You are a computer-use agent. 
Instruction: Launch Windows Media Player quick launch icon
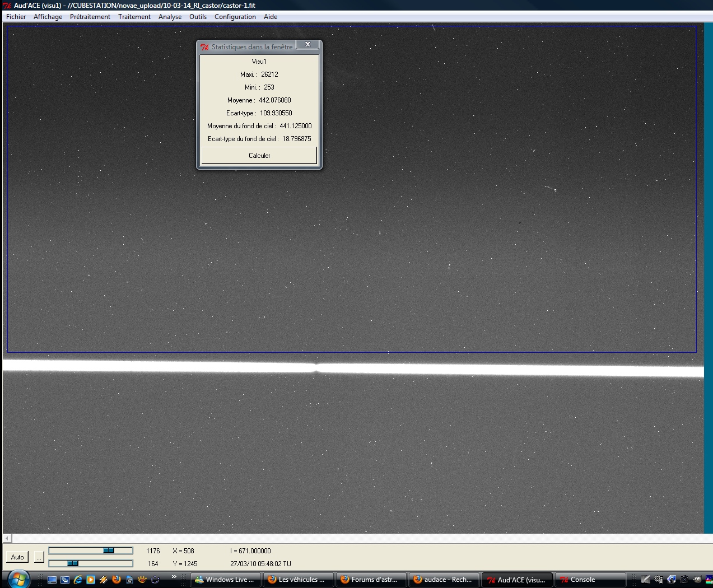pos(91,580)
